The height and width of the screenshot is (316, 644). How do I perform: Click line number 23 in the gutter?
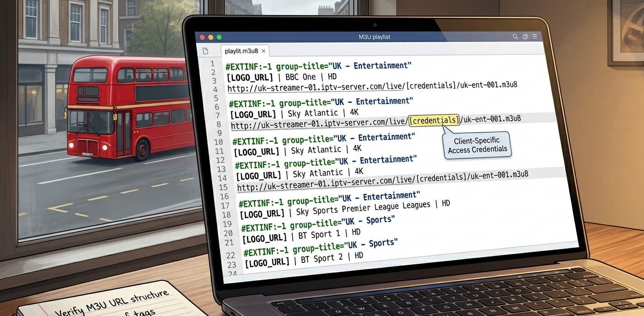231,265
